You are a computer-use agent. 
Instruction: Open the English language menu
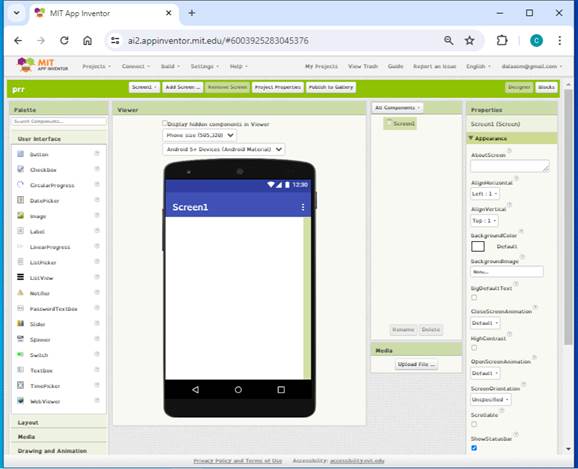pyautogui.click(x=478, y=66)
